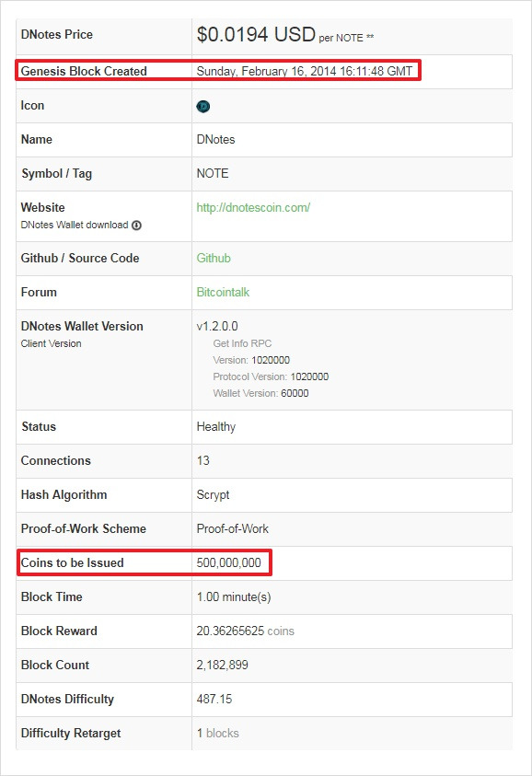
Task: Click the Scrypt hash algorithm value
Action: (213, 495)
